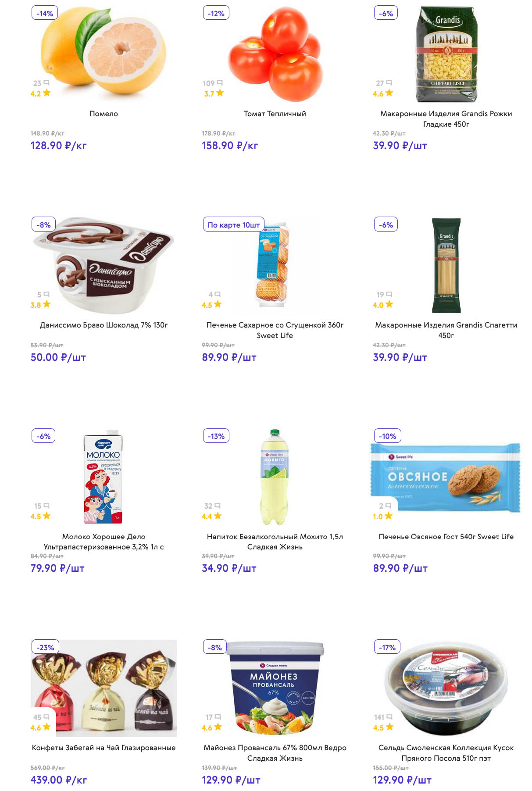The height and width of the screenshot is (791, 532).
Task: Click the По карте 10шт badge
Action: [x=233, y=224]
